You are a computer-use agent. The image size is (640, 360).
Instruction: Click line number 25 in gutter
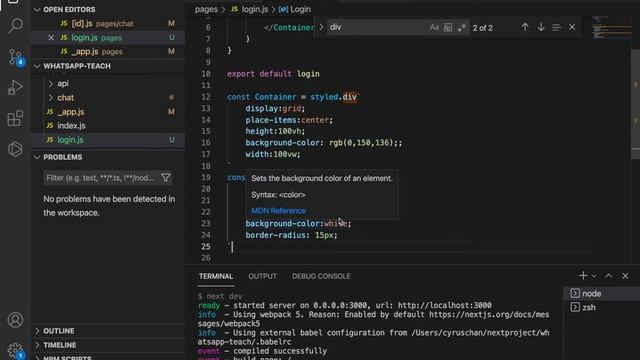pyautogui.click(x=206, y=247)
